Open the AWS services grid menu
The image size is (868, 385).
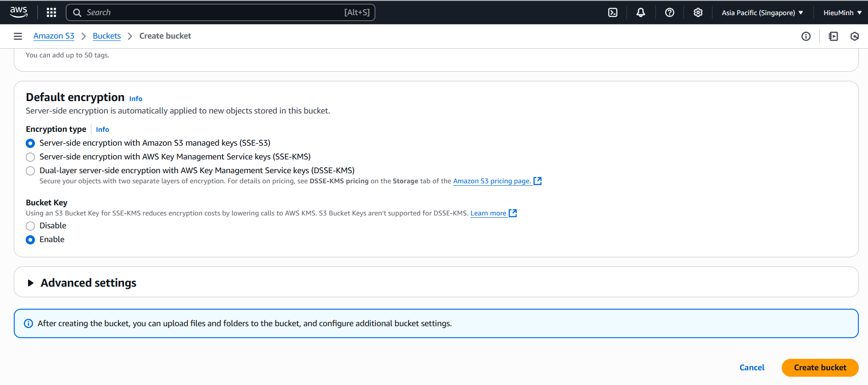pyautogui.click(x=51, y=12)
